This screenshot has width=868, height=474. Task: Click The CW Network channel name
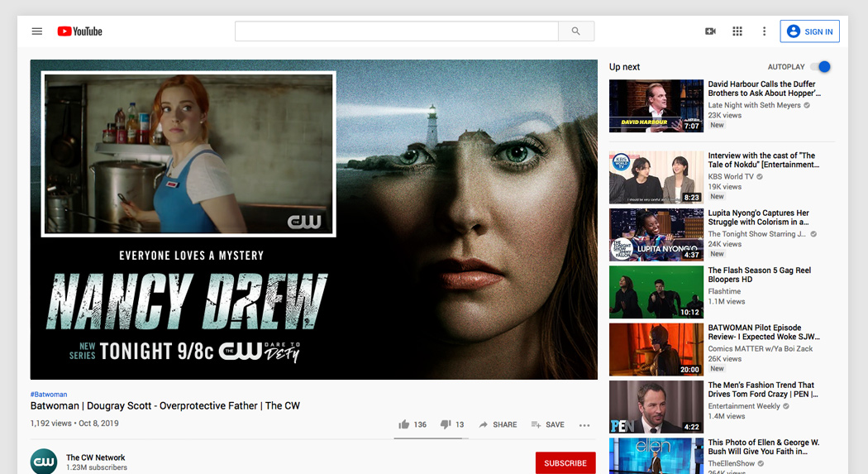(95, 457)
